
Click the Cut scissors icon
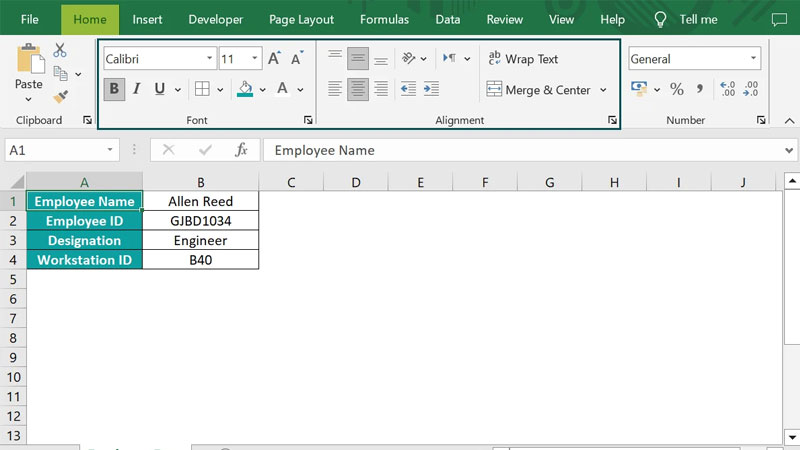pos(60,51)
